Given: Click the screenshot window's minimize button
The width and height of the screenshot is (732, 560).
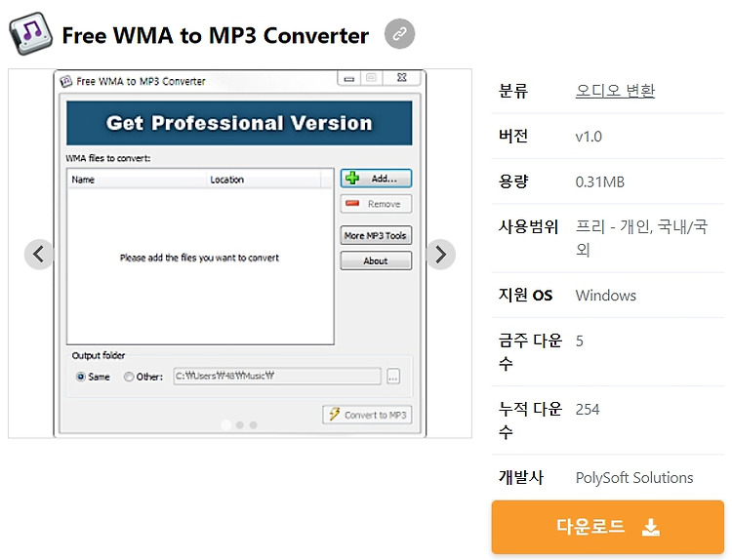Looking at the screenshot, I should pos(348,78).
